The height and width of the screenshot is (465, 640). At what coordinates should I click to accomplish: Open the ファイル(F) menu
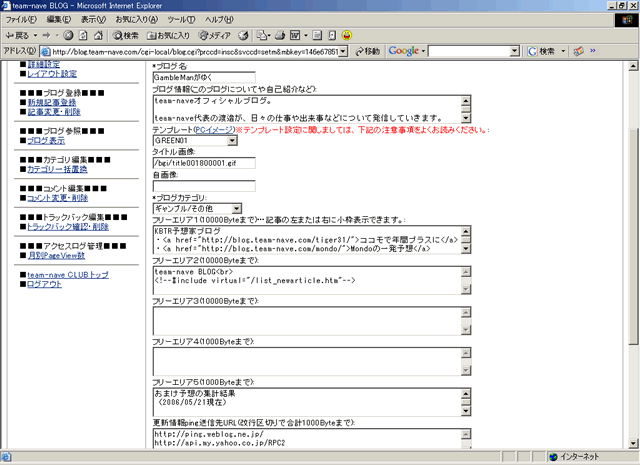point(21,19)
